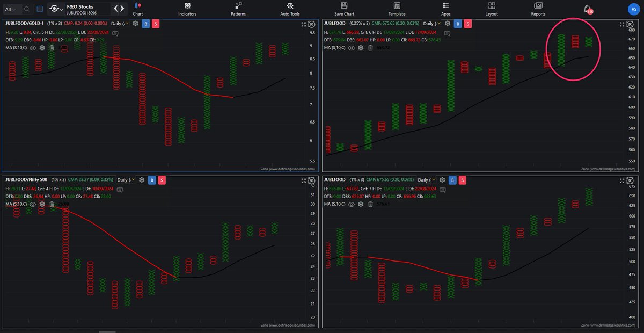Open Auto Tools menu
This screenshot has height=333, width=644.
[290, 9]
